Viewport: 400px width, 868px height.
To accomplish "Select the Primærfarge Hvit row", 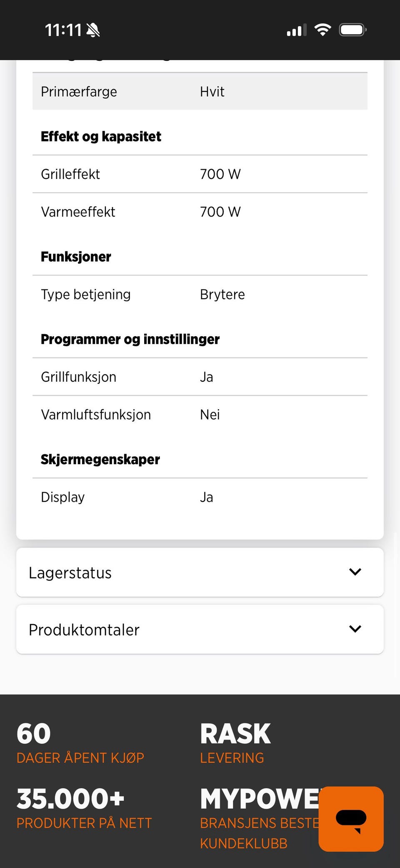I will 200,91.
